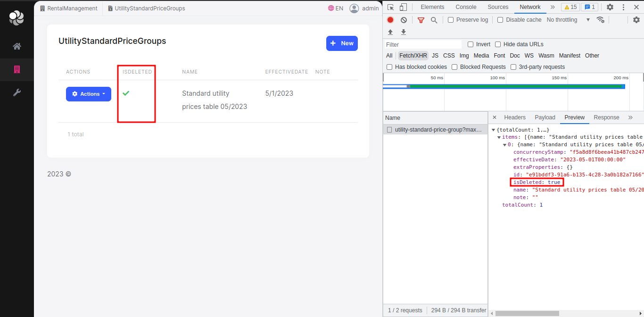Stop recording network log (red record icon)
The image size is (644, 317).
390,20
